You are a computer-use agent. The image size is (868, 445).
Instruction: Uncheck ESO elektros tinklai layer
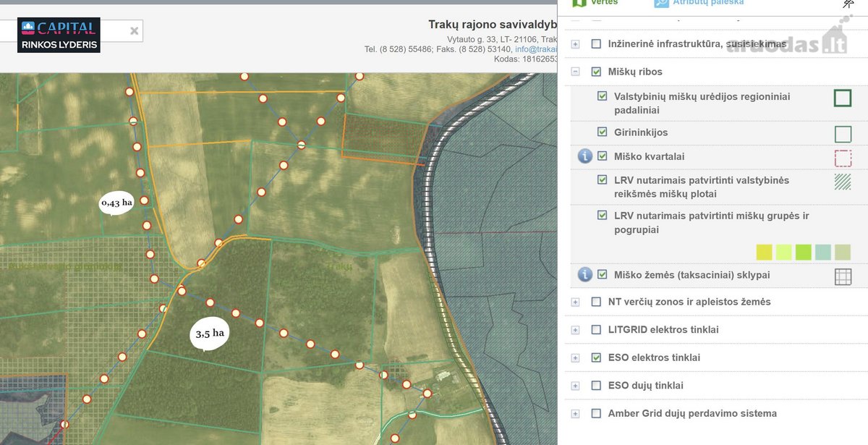pos(596,357)
